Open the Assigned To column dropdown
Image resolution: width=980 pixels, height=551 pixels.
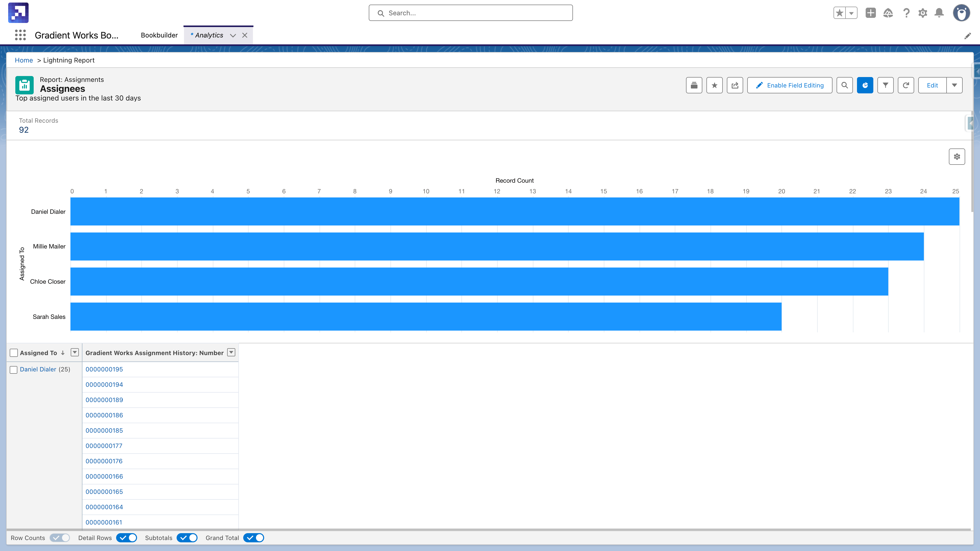tap(75, 353)
